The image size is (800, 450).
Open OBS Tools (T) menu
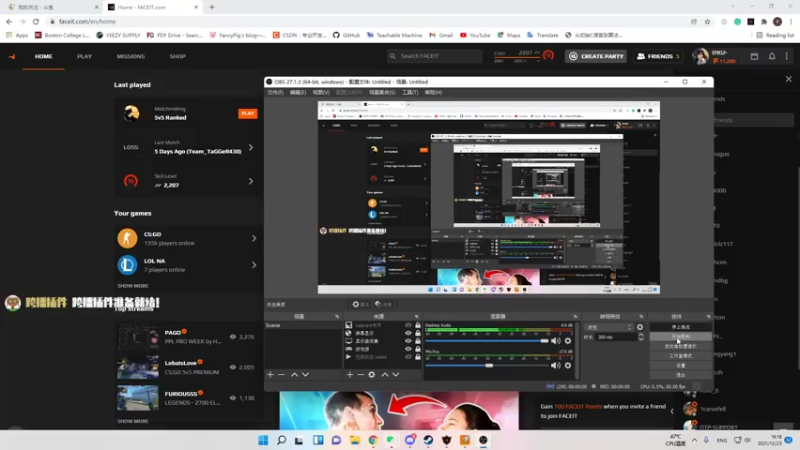tap(410, 92)
